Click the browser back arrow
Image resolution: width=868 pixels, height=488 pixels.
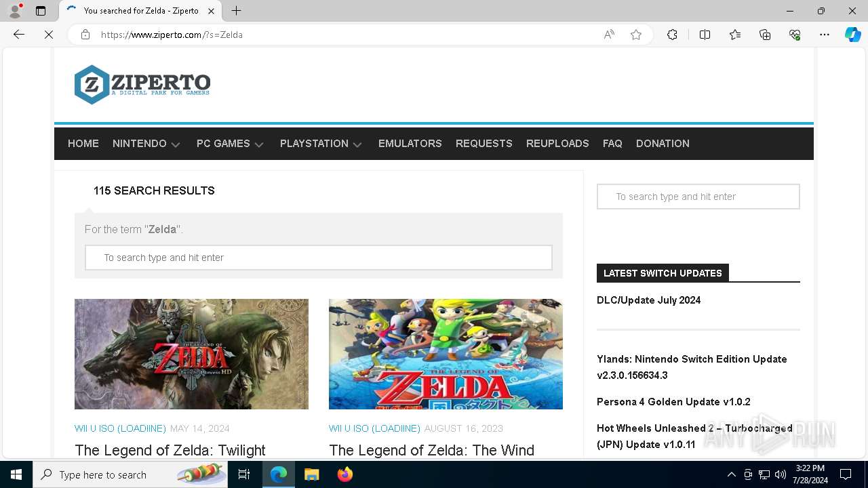click(19, 35)
